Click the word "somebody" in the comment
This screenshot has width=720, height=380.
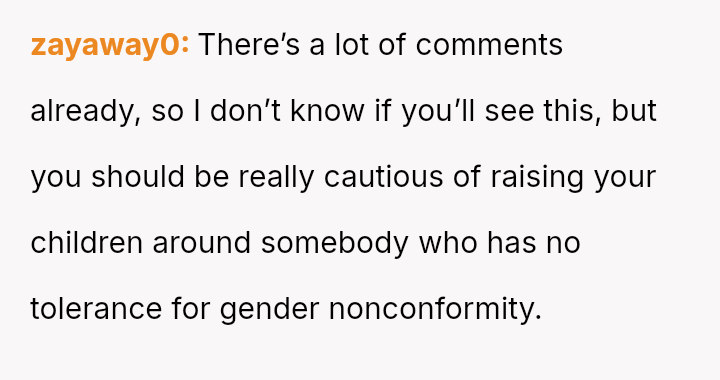pyautogui.click(x=335, y=244)
